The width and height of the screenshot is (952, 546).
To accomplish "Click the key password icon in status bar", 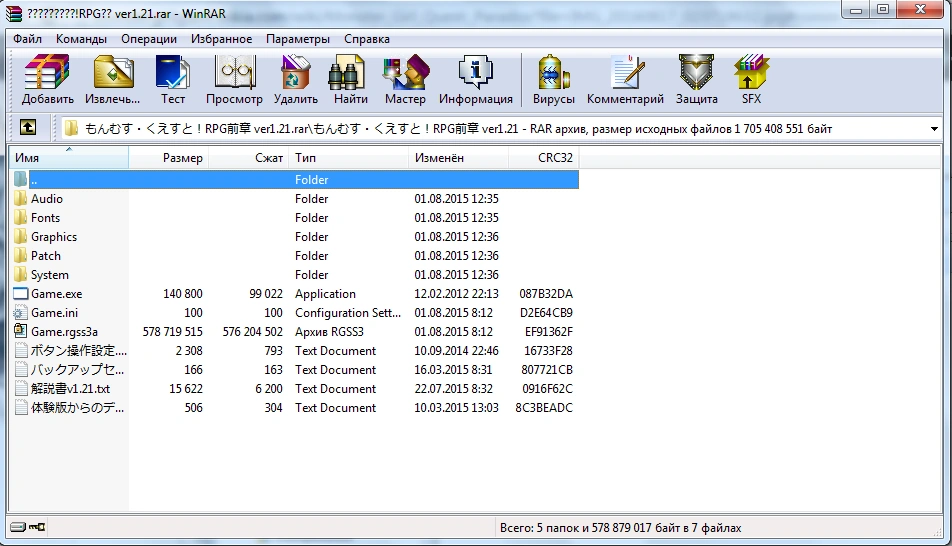I will 37,527.
